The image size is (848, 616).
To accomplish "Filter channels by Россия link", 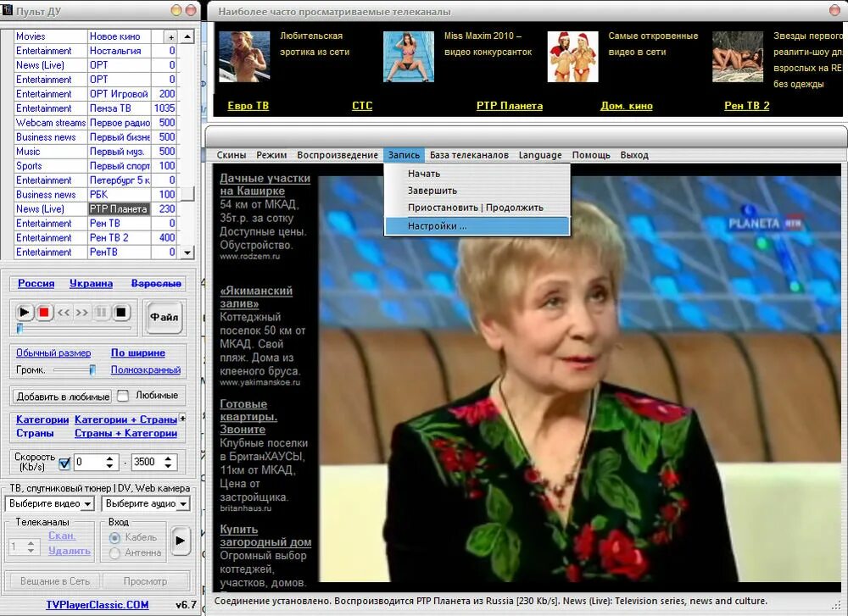I will coord(36,283).
